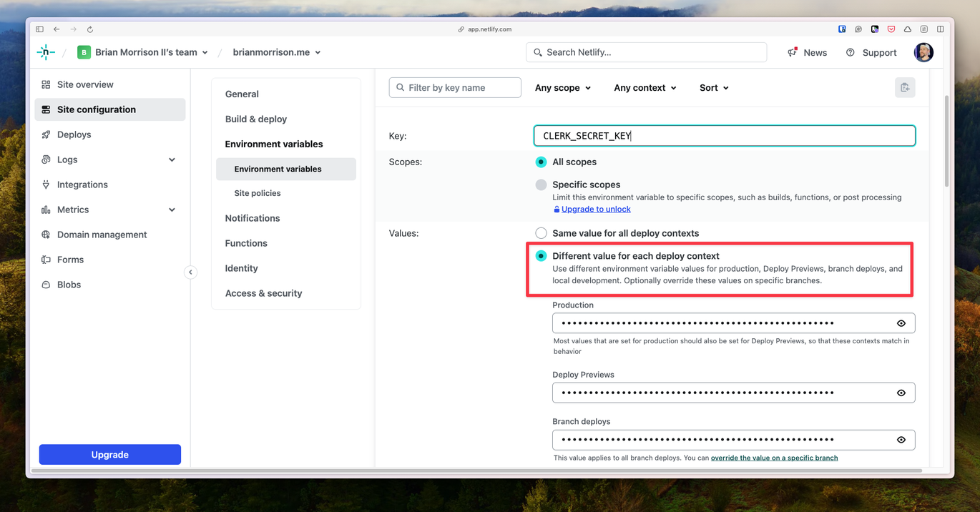Image resolution: width=980 pixels, height=512 pixels.
Task: Open the Sort dropdown
Action: coord(714,87)
